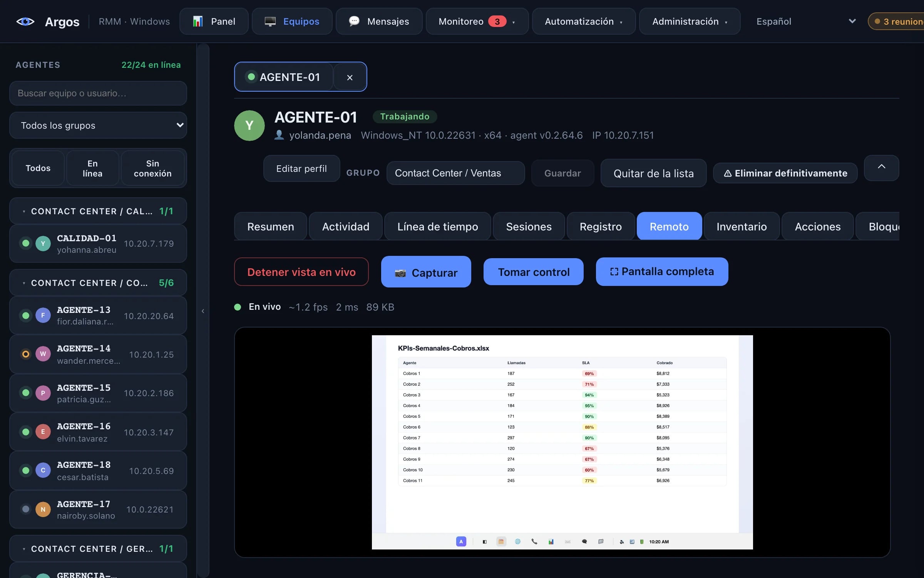
Task: Open the Panel dashboard with chart icon
Action: (x=214, y=21)
